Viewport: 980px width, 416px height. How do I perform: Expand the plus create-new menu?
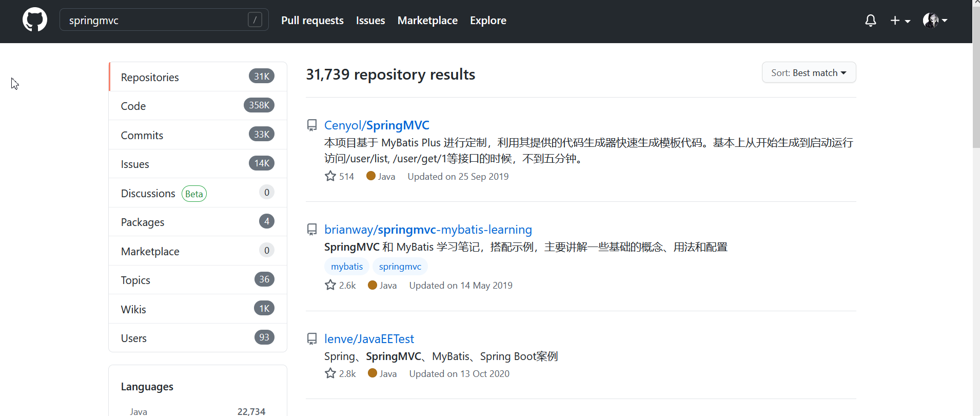coord(900,21)
